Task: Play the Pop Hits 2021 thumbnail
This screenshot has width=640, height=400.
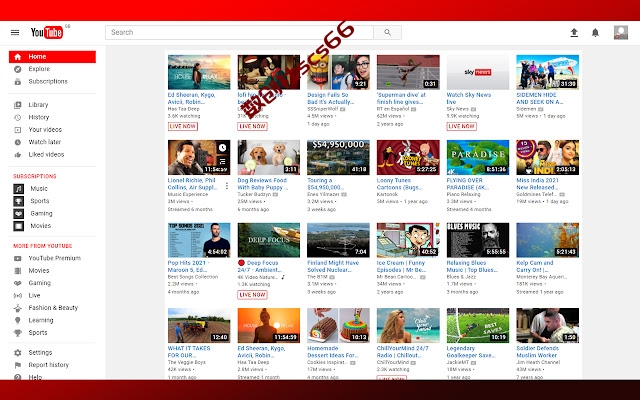Action: [199, 240]
